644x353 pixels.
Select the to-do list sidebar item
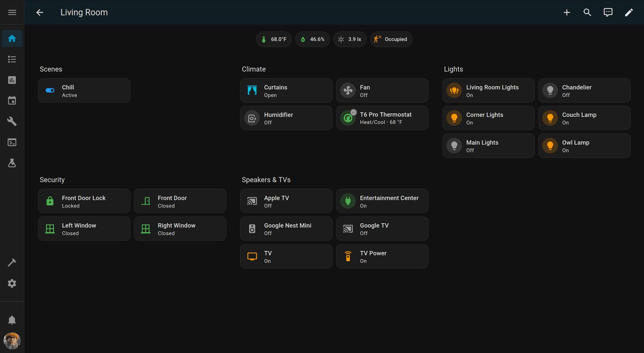tap(12, 59)
